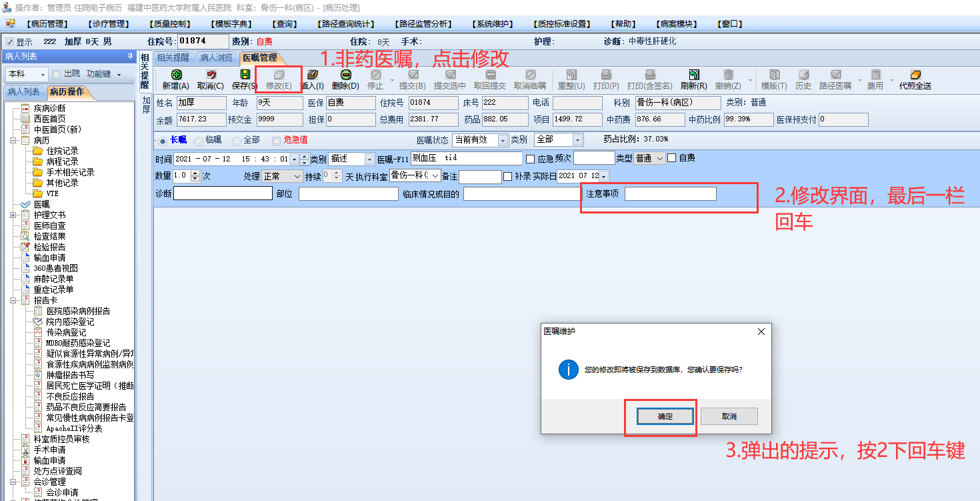This screenshot has height=501, width=980.
Task: Click the 删除(D) delete icon
Action: pos(345,75)
